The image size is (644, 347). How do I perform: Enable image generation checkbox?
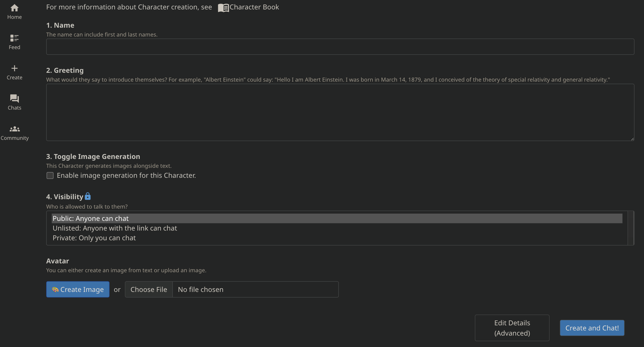[x=50, y=175]
